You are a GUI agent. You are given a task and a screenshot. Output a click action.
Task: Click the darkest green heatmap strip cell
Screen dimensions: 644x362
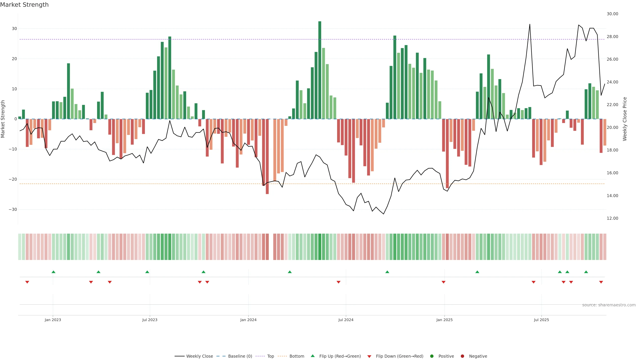tap(320, 247)
